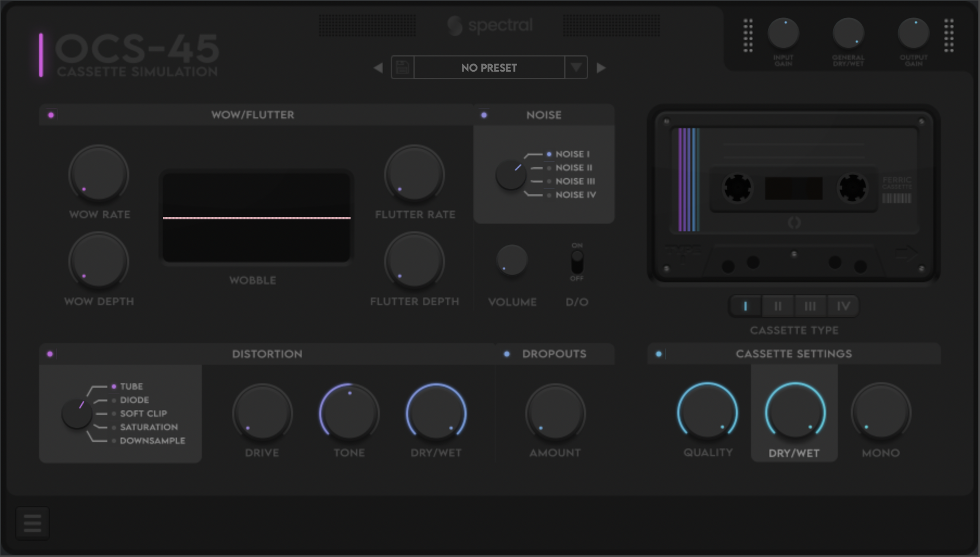Flip the D/O on-off switch
The image size is (980, 557).
577,262
